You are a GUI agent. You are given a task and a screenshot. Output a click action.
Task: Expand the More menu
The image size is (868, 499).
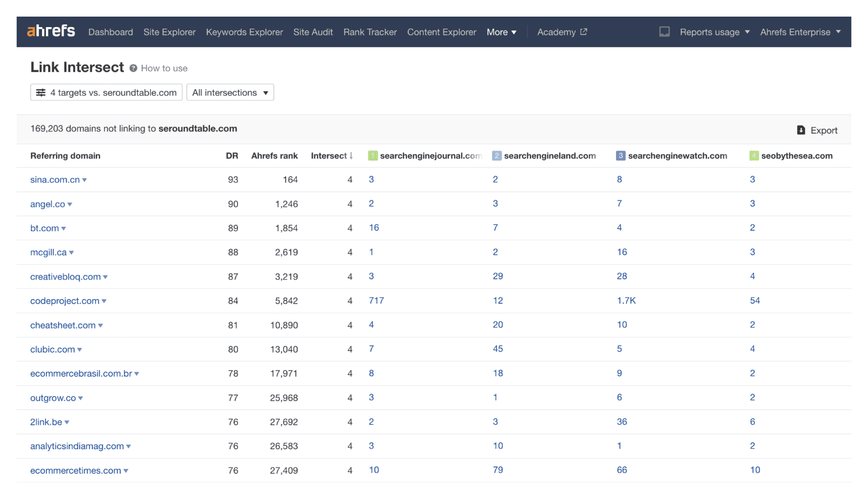(x=502, y=32)
